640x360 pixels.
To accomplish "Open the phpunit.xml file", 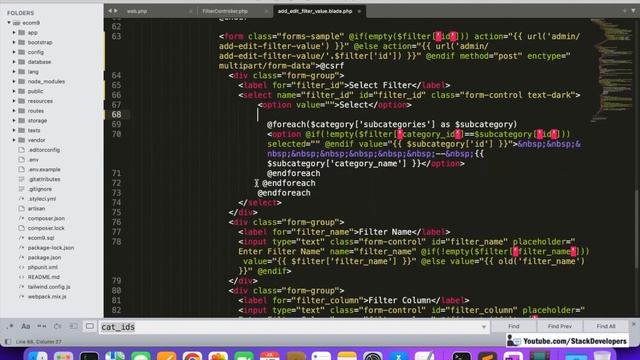I will pyautogui.click(x=42, y=267).
